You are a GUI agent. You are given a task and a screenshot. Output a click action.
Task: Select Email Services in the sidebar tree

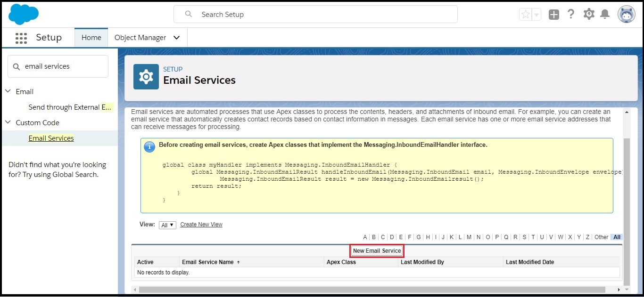point(51,138)
